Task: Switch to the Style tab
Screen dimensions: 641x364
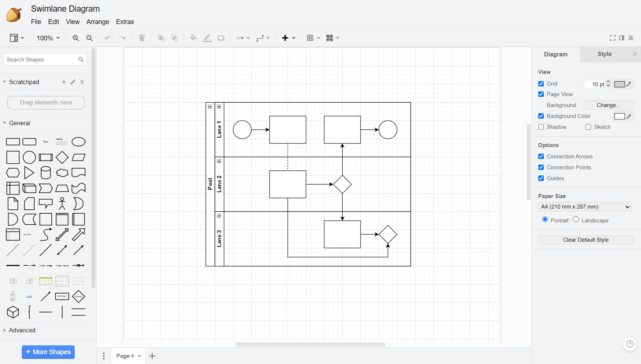Action: tap(604, 54)
